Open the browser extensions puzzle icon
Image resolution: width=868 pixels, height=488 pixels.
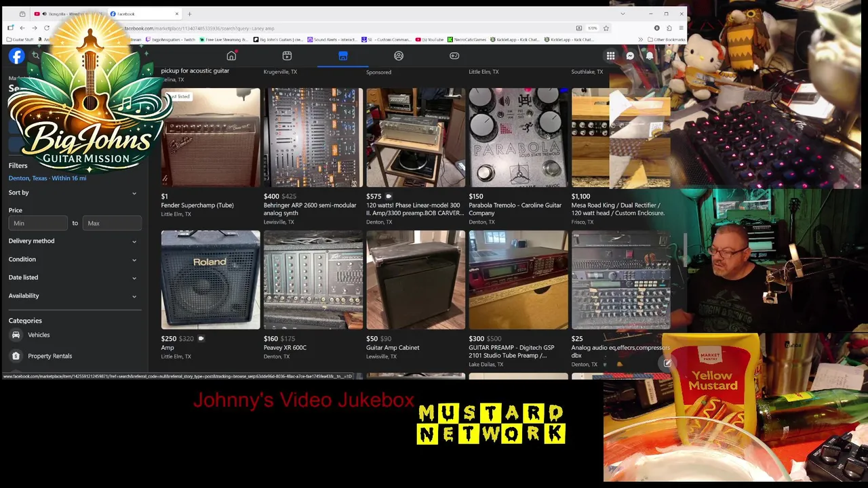point(669,28)
